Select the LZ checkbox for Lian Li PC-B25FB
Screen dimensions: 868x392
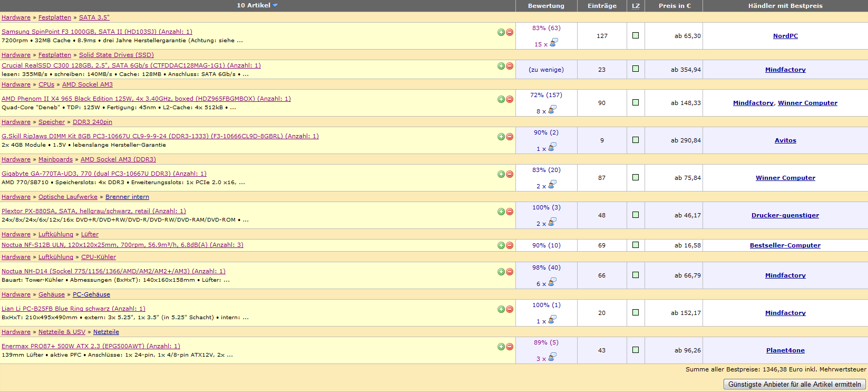click(636, 312)
